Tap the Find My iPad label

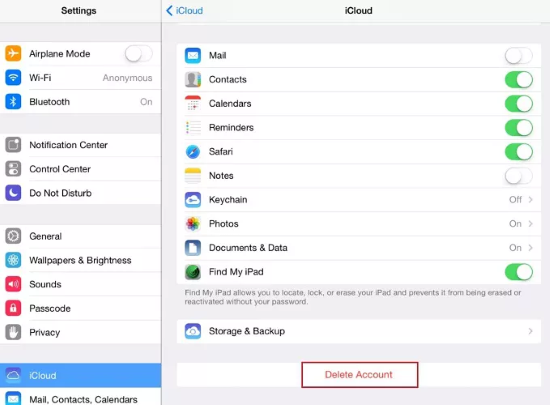(x=236, y=272)
